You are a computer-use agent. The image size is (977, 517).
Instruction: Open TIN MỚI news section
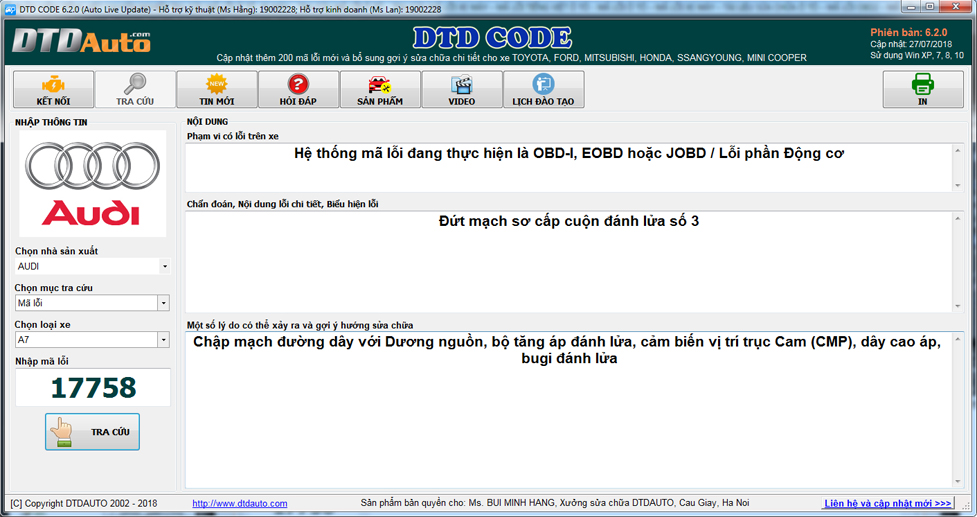217,90
